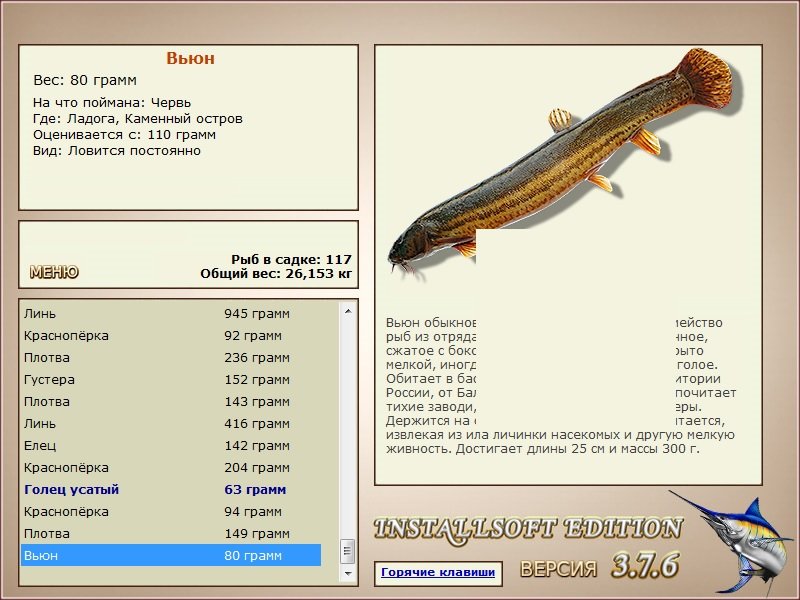This screenshot has width=800, height=600.
Task: Open the МЕНЮ button
Action: pos(54,272)
